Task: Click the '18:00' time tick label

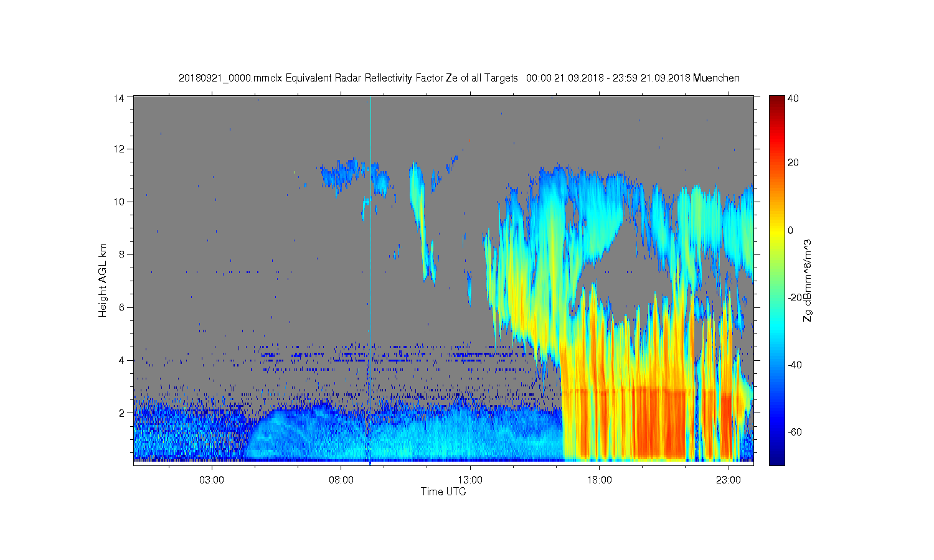Action: click(x=600, y=480)
